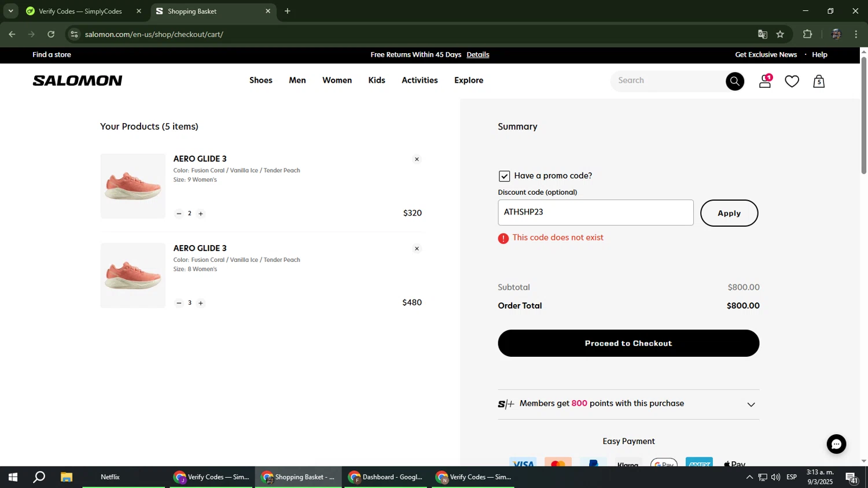
Task: Click Size 9 AERO GLIDE 3 title
Action: coord(200,159)
